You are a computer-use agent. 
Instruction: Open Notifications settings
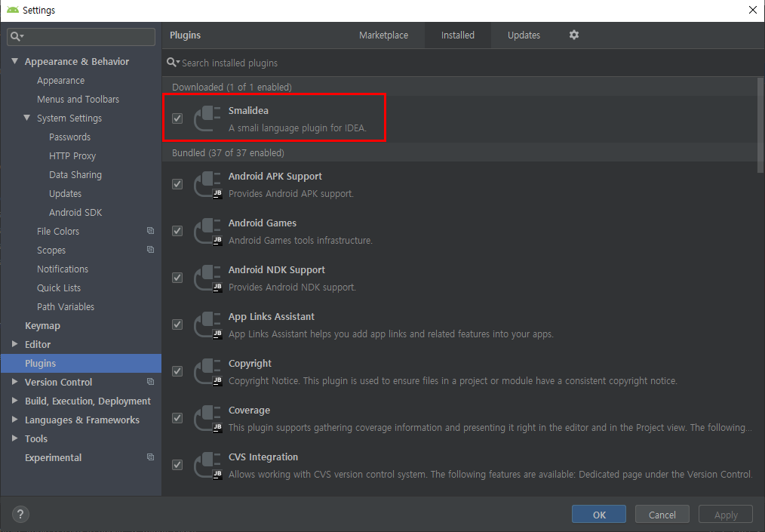(63, 269)
